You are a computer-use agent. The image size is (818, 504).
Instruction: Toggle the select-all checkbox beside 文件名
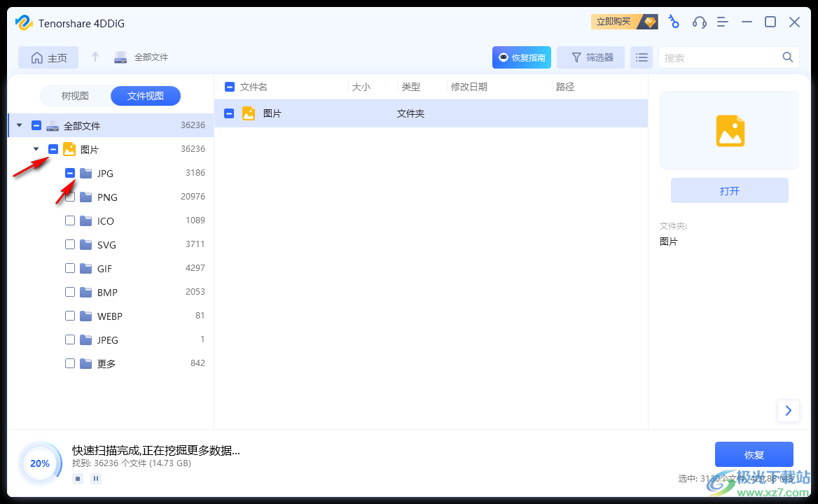pyautogui.click(x=230, y=87)
